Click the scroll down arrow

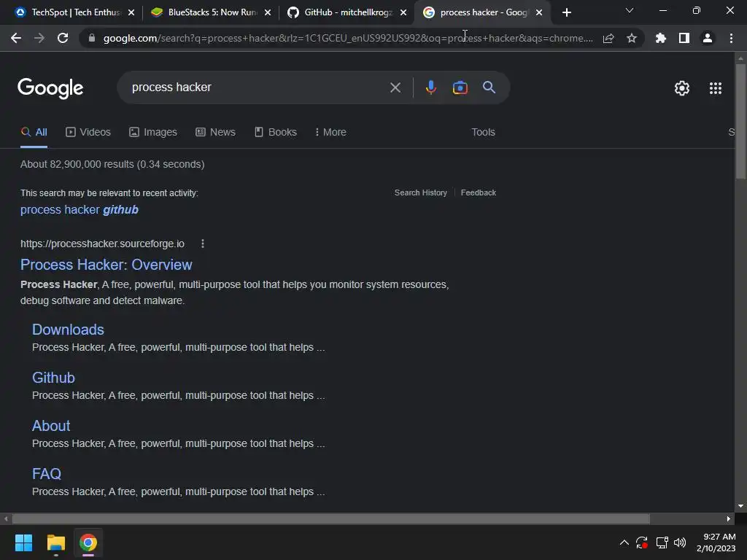740,506
